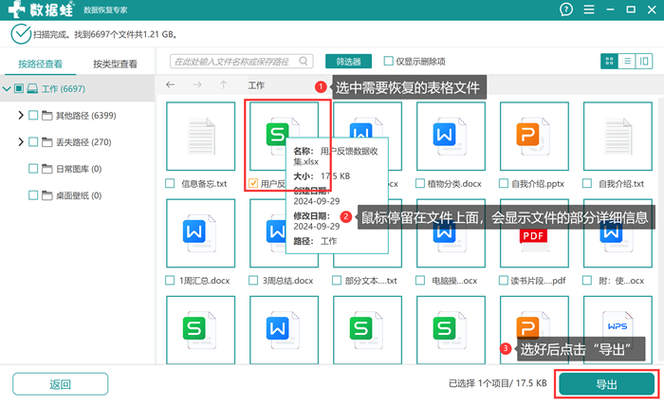
Task: Click the 3周总结.docx file name
Action: coord(288,281)
